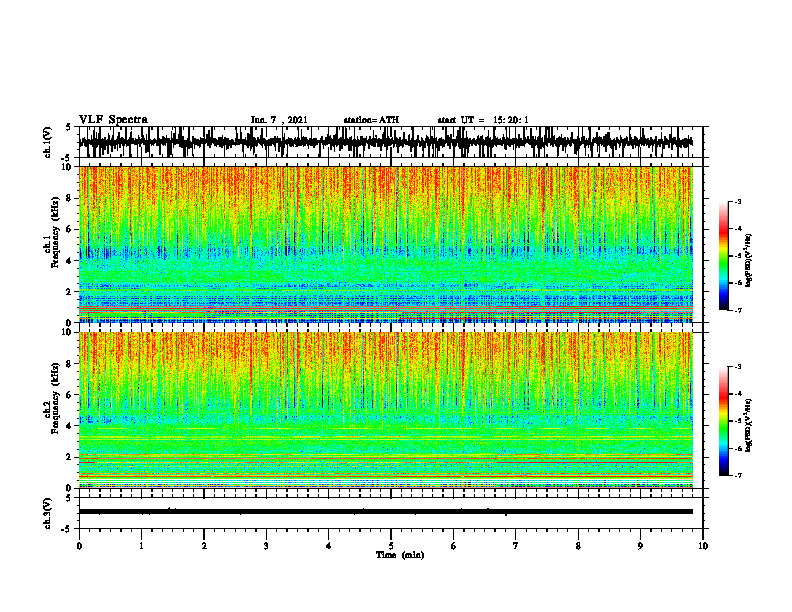Click the "-3" label on ch.1 colorbar

(x=738, y=201)
